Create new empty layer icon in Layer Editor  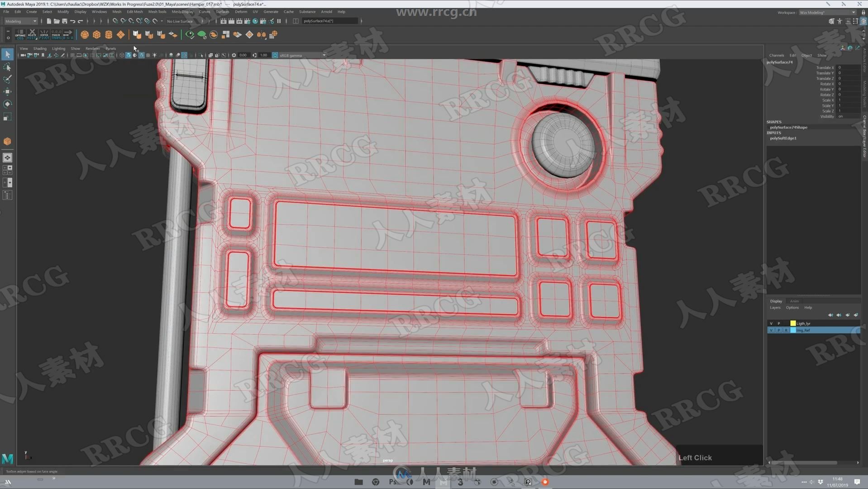coord(847,315)
